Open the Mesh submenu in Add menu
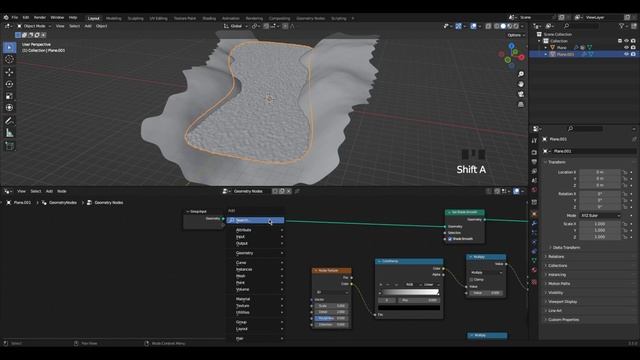The width and height of the screenshot is (640, 360). coord(256,276)
